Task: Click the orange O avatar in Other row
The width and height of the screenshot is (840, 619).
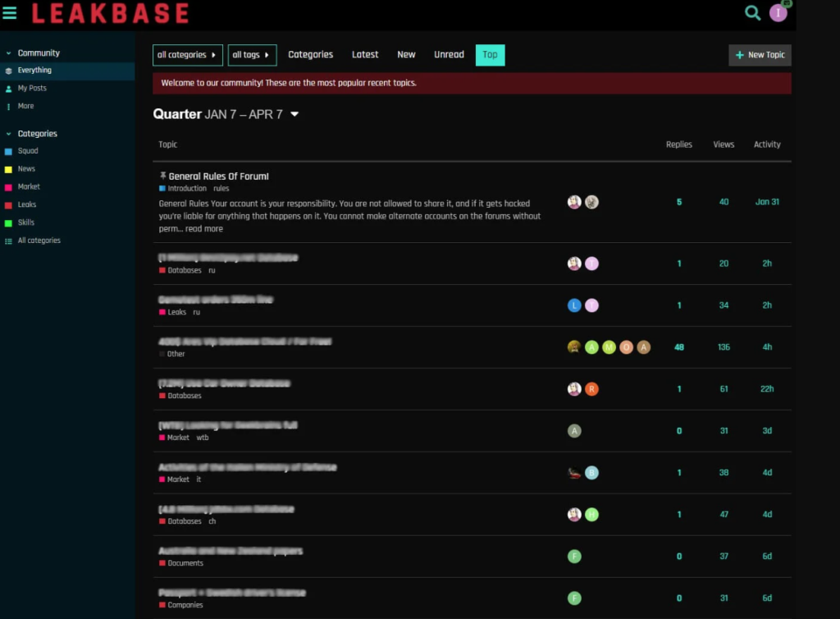Action: coord(626,347)
